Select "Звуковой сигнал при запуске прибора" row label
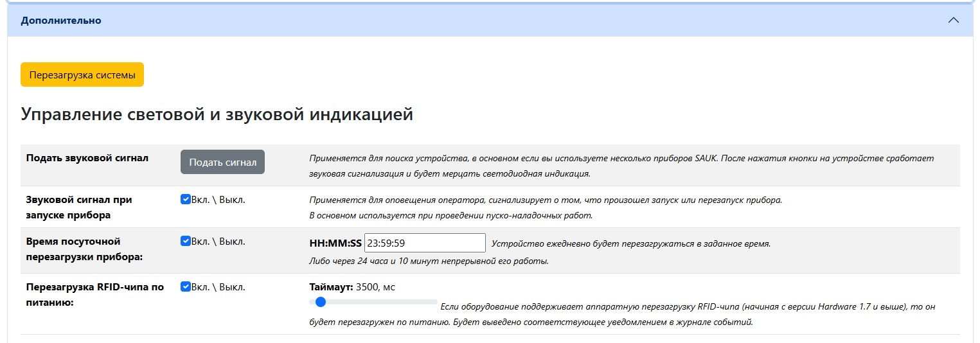The width and height of the screenshot is (980, 343). [x=79, y=207]
